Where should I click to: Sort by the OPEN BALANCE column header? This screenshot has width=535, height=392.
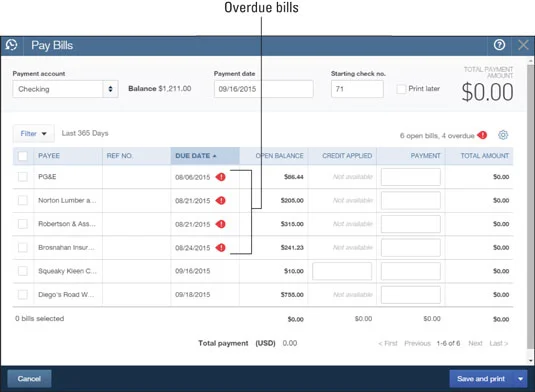click(279, 156)
